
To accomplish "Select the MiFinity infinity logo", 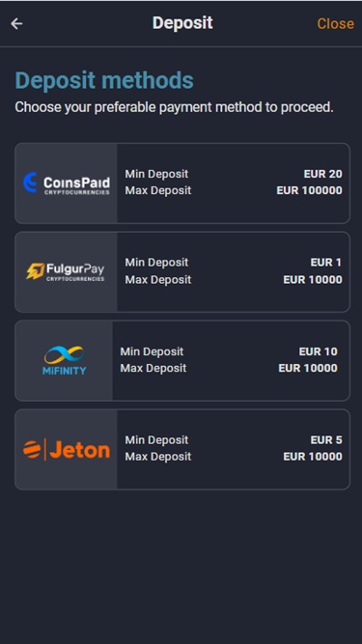I will point(64,360).
